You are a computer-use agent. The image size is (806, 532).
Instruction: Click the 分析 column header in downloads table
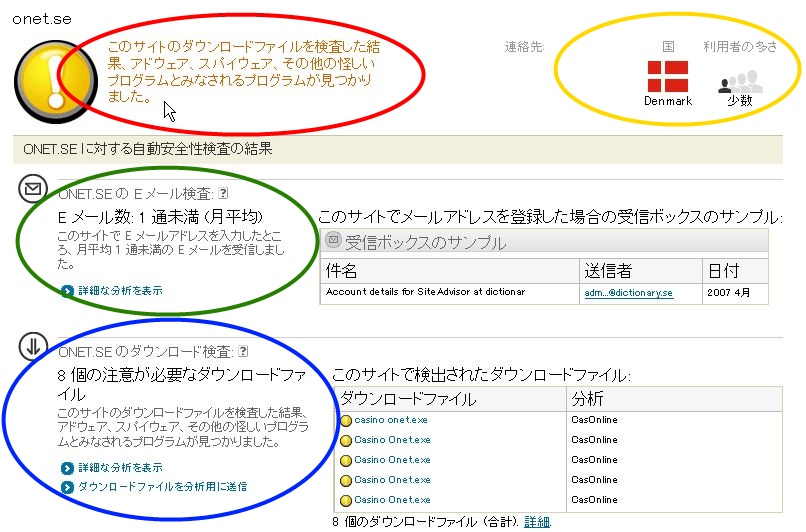coord(587,399)
